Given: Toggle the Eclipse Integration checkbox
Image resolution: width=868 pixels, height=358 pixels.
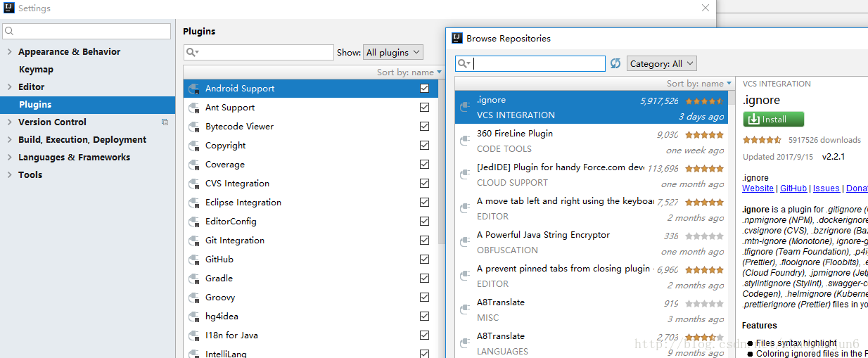Looking at the screenshot, I should [x=424, y=203].
